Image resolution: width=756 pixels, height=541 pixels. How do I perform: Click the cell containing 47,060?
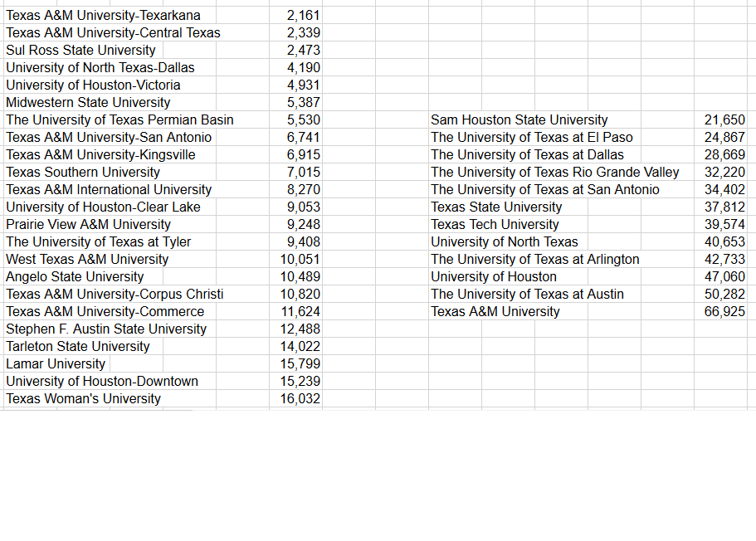(x=724, y=277)
